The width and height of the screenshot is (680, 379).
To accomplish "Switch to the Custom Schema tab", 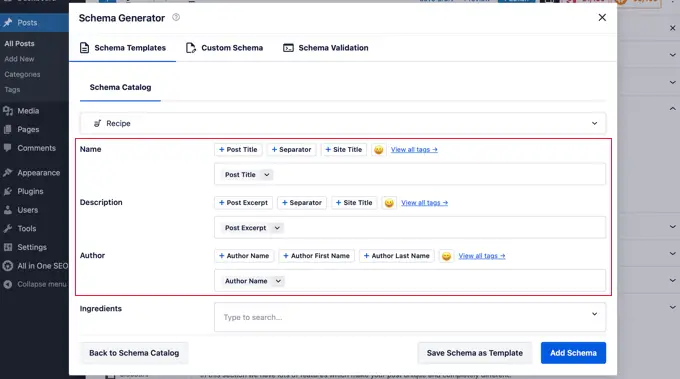I will [x=224, y=48].
